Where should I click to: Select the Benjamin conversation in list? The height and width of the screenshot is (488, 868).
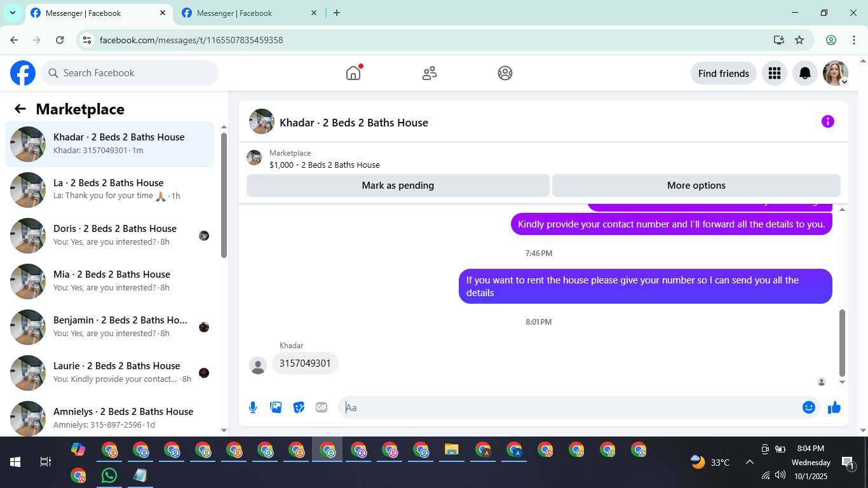110,327
